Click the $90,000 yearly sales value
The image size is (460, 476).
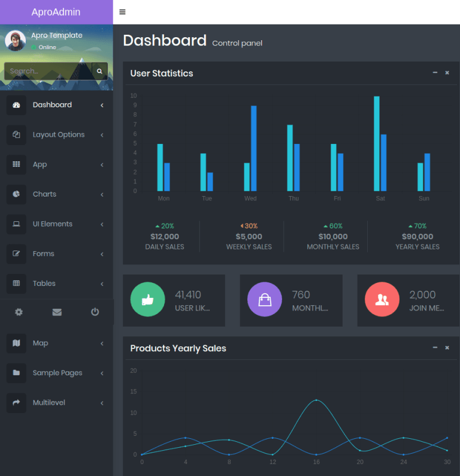pos(417,236)
